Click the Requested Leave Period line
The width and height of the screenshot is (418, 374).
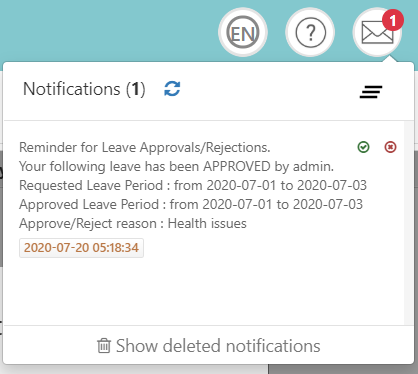[x=193, y=185]
